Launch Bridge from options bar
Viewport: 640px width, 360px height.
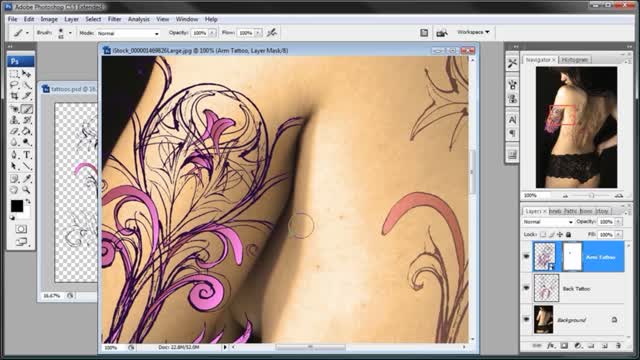tap(442, 33)
